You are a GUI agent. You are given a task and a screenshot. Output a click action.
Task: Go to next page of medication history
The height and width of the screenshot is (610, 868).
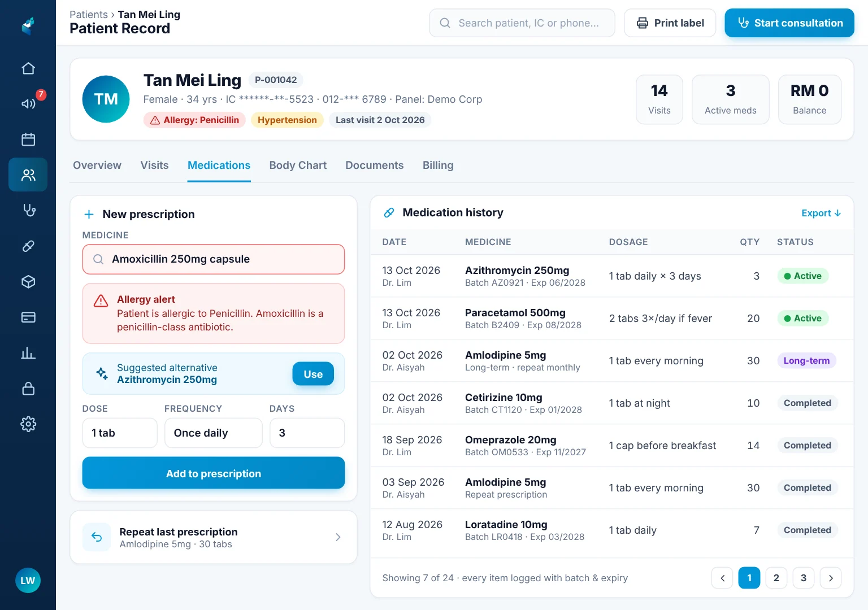[831, 578]
